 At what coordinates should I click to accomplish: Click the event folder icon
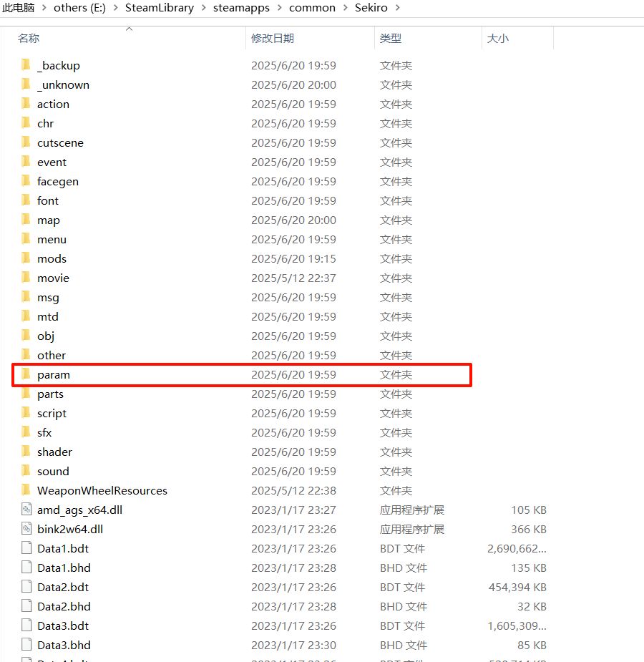tap(26, 162)
